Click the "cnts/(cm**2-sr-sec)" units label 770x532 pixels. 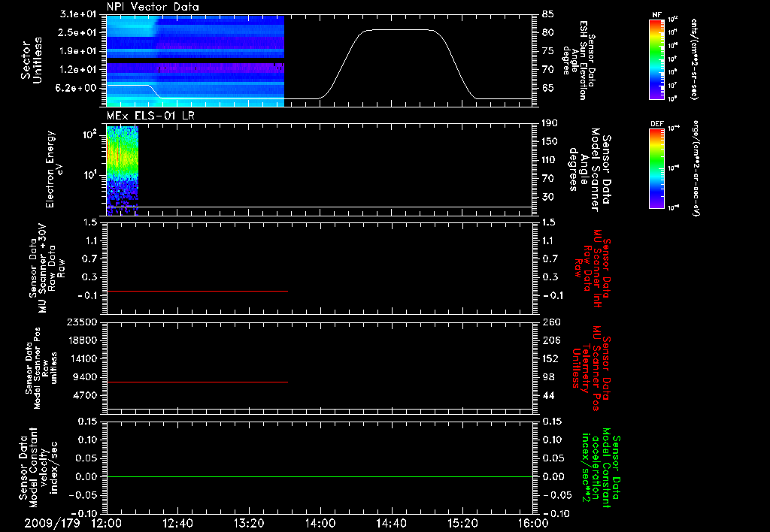[694, 59]
